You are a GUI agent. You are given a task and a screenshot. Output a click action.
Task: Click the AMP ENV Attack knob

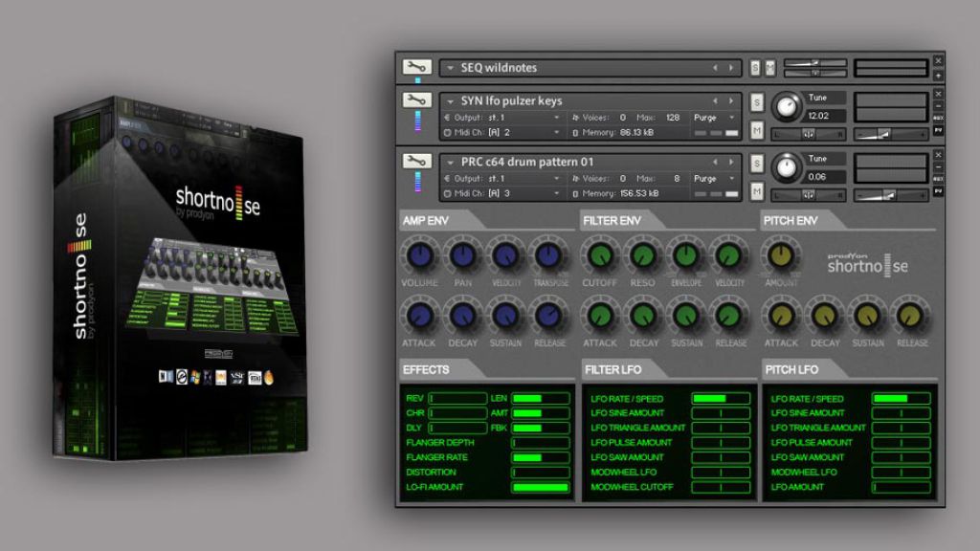(419, 316)
